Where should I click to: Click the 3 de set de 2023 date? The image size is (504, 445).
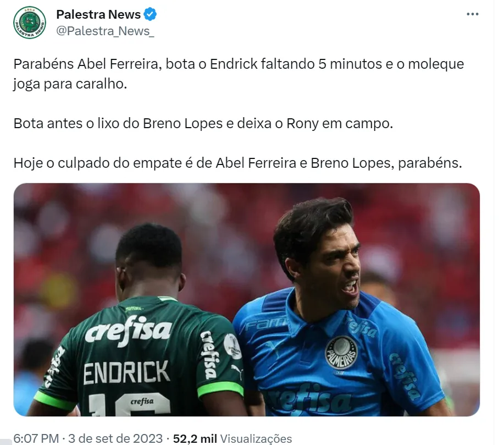115,438
